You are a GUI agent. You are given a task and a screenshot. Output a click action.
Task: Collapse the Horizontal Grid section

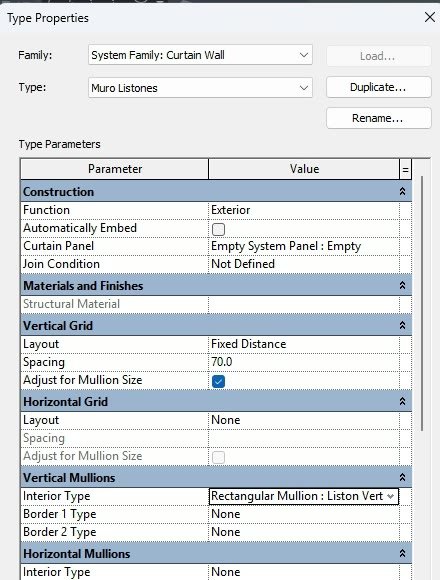click(402, 401)
